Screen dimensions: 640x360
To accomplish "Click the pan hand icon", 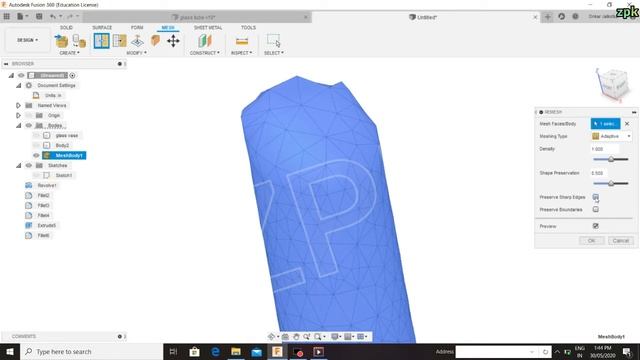I will pyautogui.click(x=296, y=336).
